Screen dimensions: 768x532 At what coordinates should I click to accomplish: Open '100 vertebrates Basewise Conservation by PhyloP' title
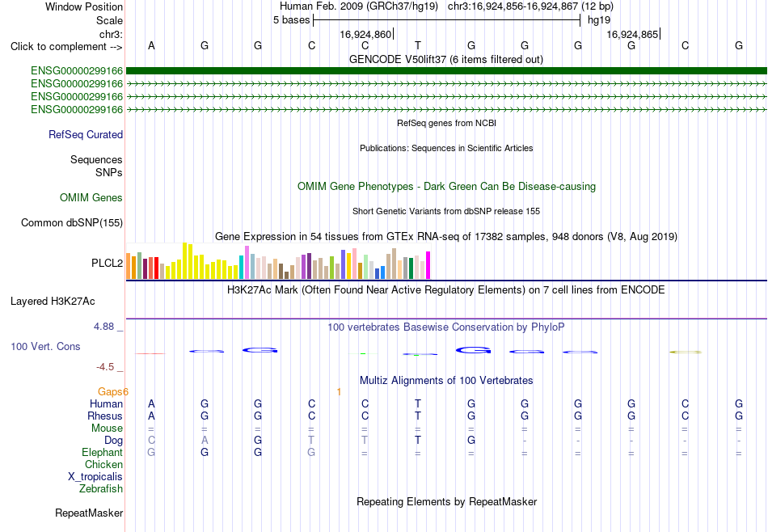[446, 327]
